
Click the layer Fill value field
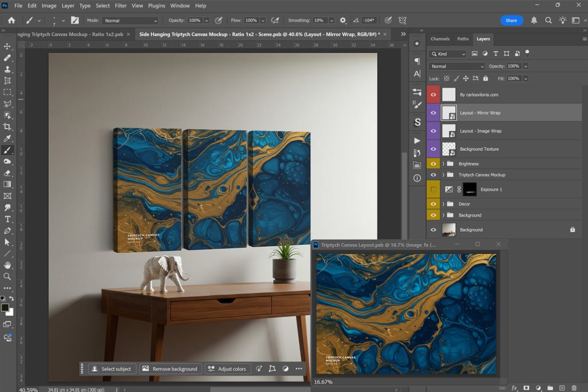(514, 78)
